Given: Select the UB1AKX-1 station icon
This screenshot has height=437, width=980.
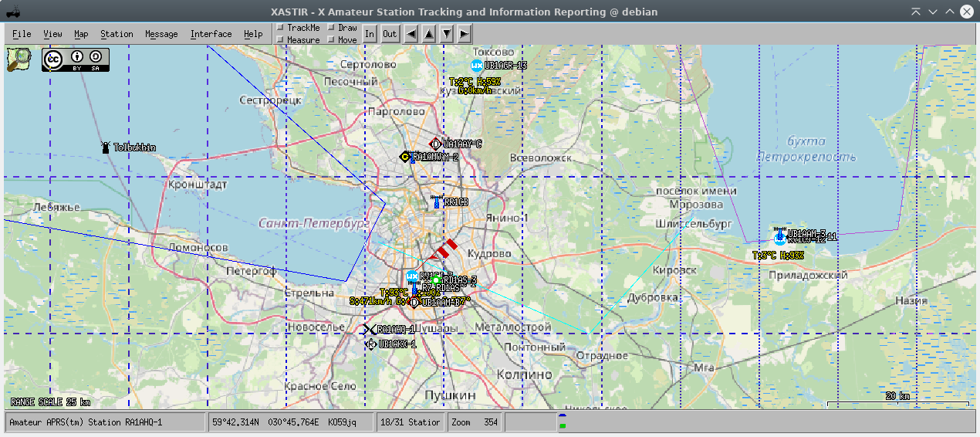Looking at the screenshot, I should (372, 344).
